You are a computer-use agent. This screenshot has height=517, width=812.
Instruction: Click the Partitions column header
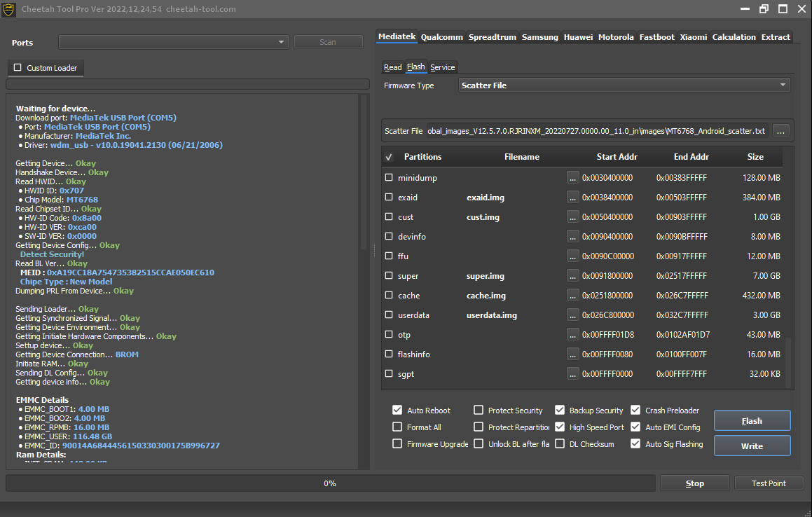[422, 157]
